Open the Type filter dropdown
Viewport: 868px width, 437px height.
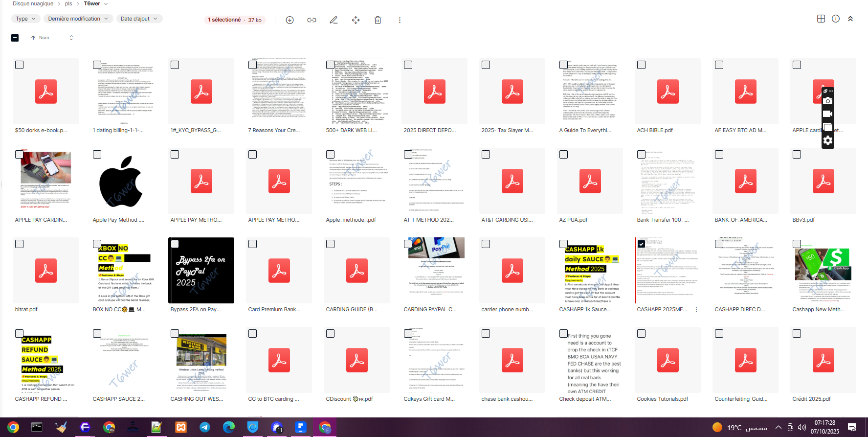click(26, 19)
